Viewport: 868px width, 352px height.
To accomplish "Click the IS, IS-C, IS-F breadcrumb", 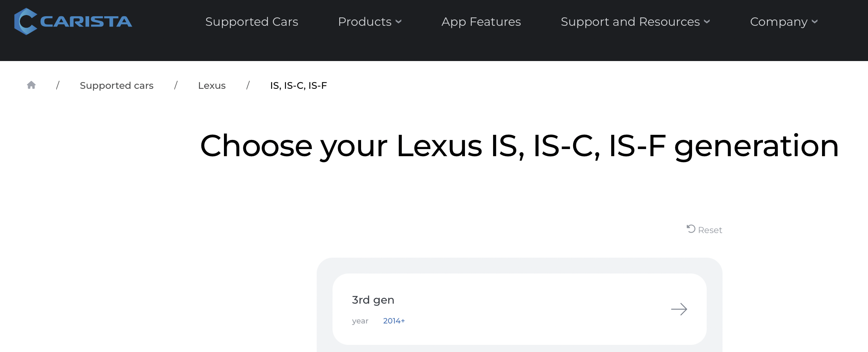I will click(x=298, y=86).
